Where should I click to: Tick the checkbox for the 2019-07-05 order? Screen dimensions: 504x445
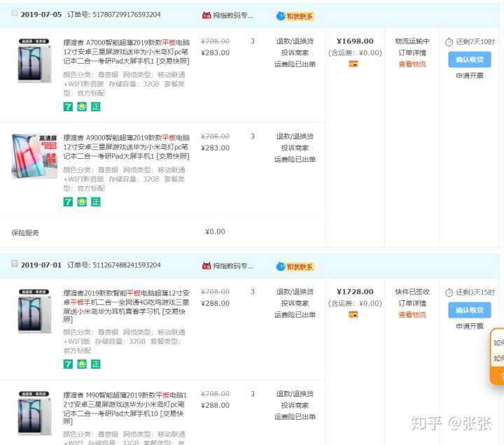[15, 13]
